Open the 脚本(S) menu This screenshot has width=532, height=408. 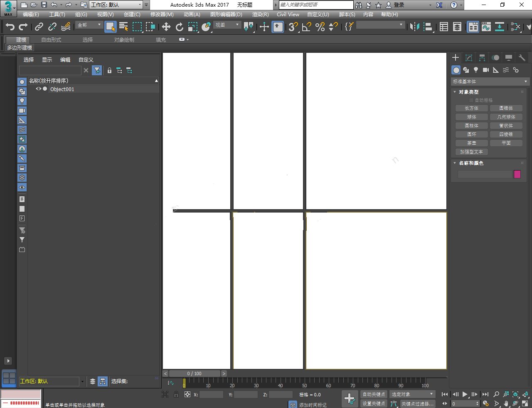pyautogui.click(x=347, y=14)
